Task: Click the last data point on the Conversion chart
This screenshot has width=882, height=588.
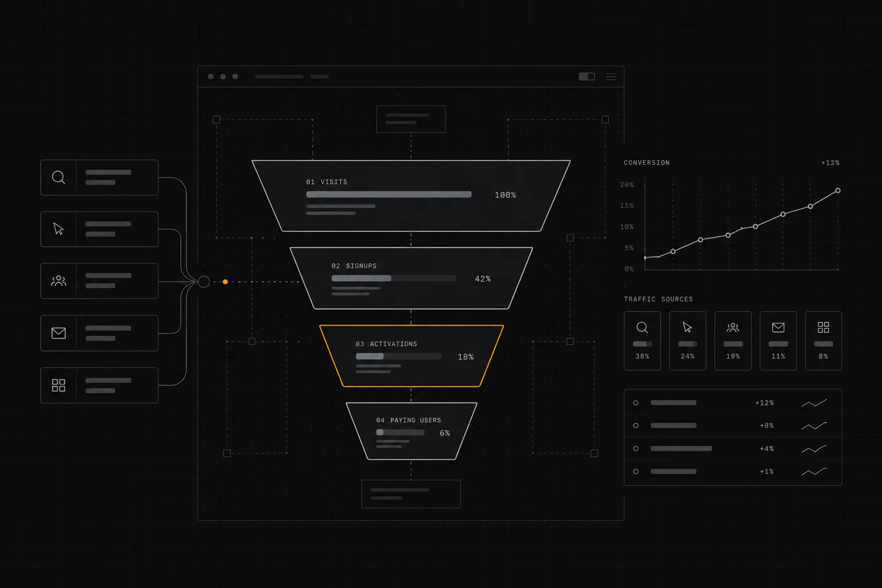Action: 838,191
